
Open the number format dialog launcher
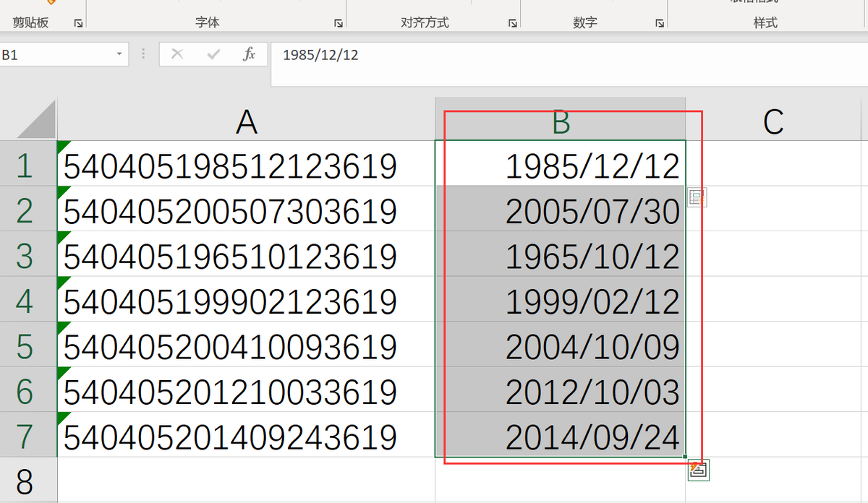point(659,24)
